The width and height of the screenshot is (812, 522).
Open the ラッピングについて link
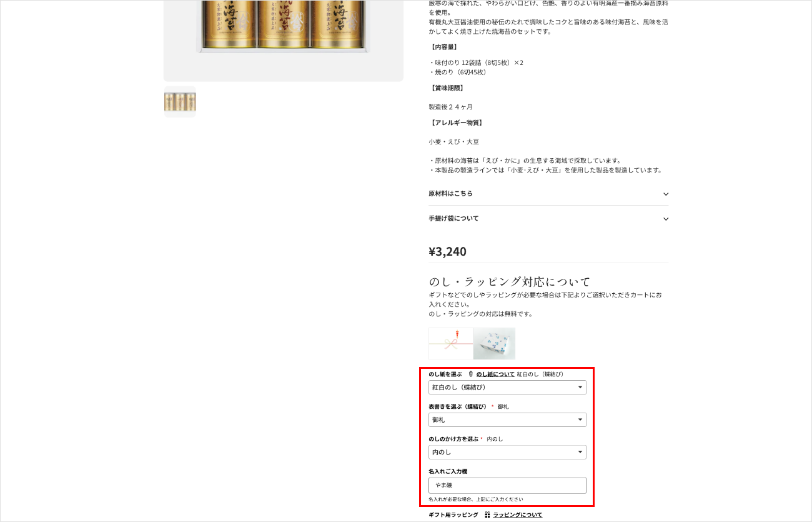(518, 514)
